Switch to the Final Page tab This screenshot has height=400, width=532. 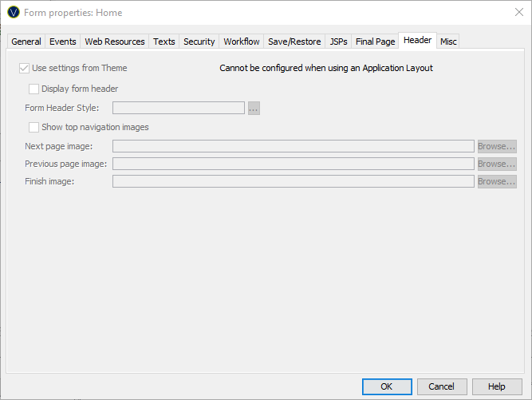[x=375, y=42]
